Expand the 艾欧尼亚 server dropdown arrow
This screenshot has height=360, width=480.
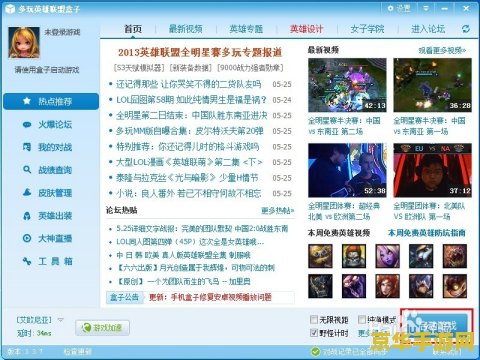tap(60, 320)
